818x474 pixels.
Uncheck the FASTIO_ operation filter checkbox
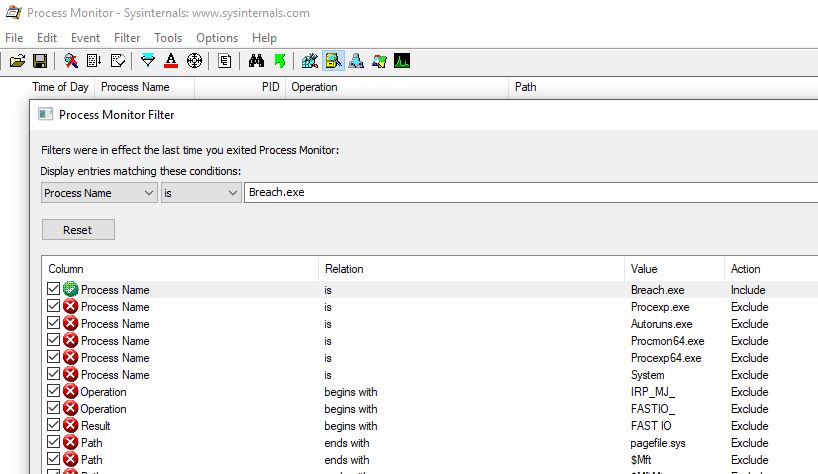pyautogui.click(x=53, y=408)
